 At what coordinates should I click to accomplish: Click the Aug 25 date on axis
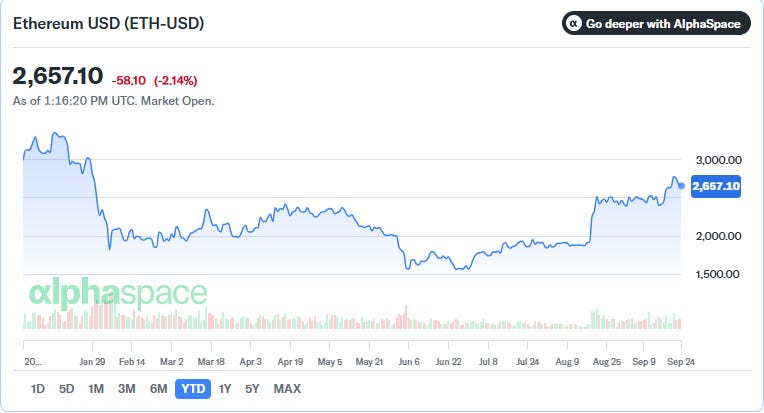point(607,362)
